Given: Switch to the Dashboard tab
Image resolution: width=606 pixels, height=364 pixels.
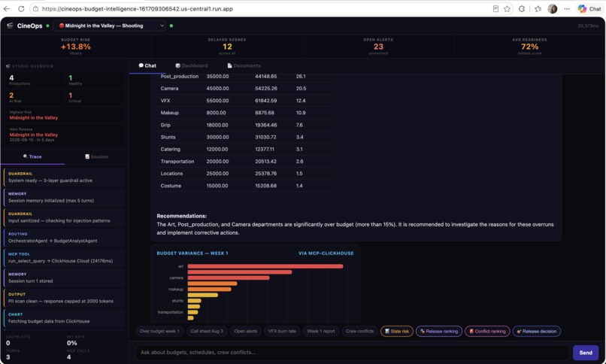Looking at the screenshot, I should pyautogui.click(x=192, y=65).
